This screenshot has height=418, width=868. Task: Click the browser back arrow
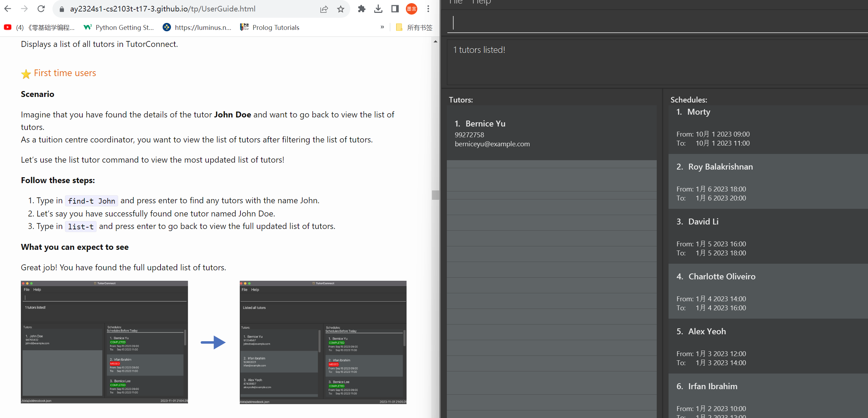(x=8, y=9)
